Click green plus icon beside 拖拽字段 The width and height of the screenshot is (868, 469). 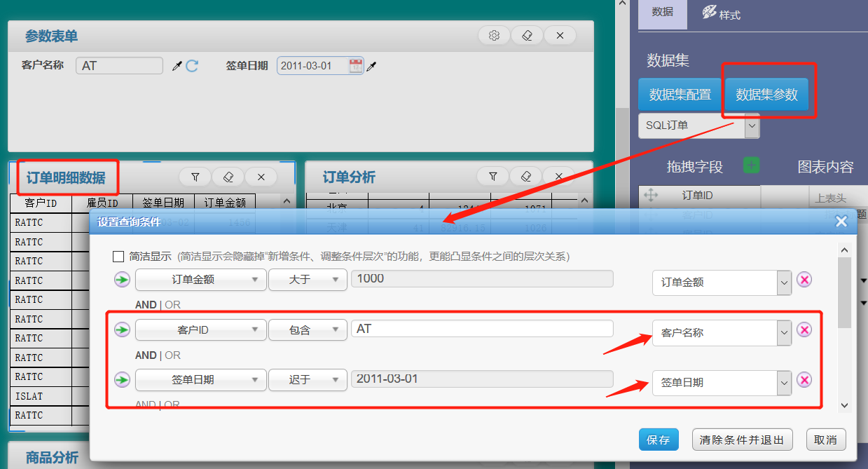pyautogui.click(x=751, y=165)
